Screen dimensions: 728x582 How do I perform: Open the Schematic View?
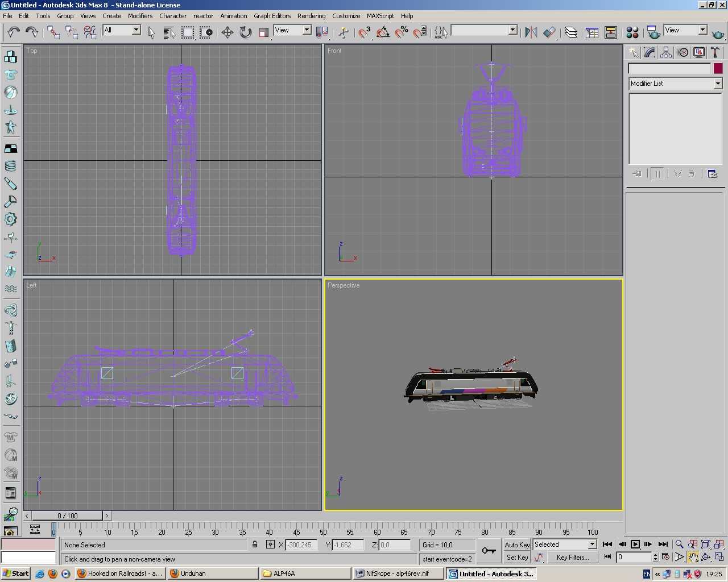pos(611,32)
